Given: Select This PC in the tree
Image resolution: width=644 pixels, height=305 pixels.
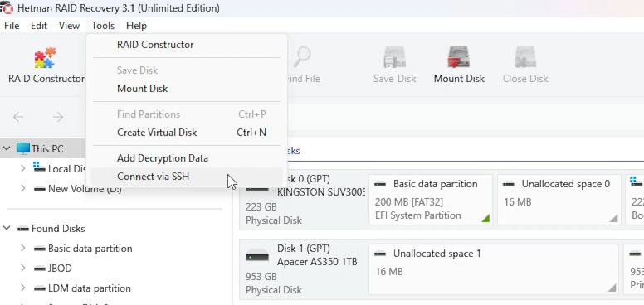Looking at the screenshot, I should (x=47, y=149).
